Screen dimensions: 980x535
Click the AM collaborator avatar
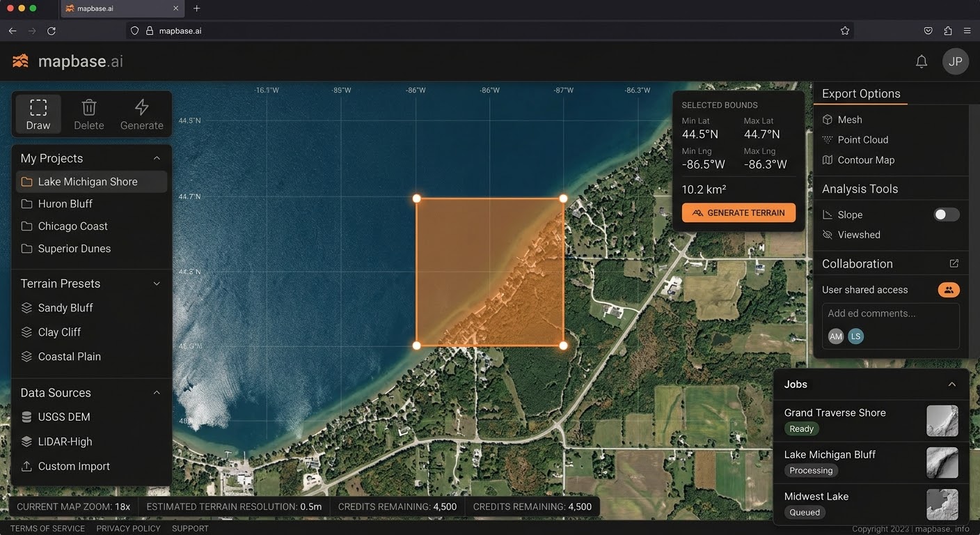tap(836, 336)
